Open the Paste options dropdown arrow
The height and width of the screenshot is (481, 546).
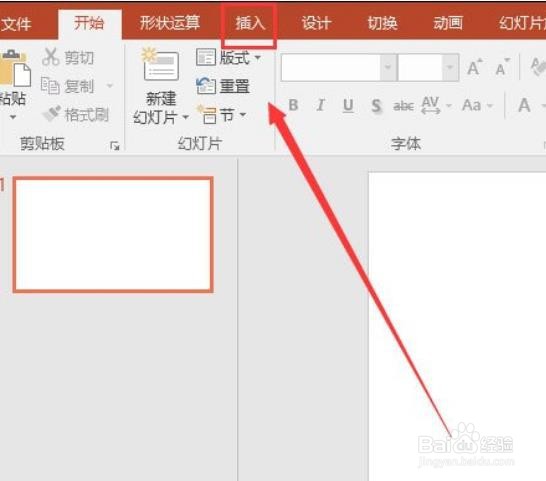pyautogui.click(x=13, y=117)
